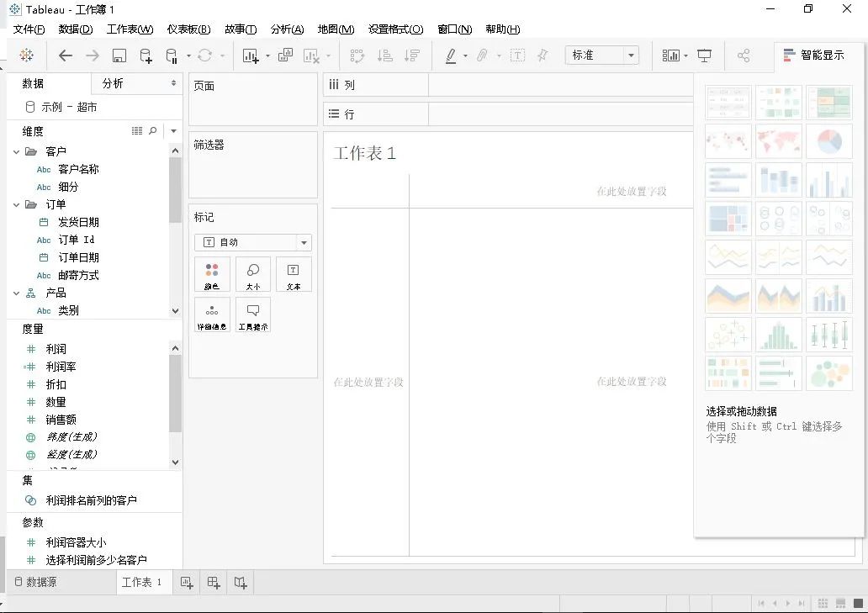
Task: Select the 利润排名前列的客户 set
Action: tap(92, 500)
